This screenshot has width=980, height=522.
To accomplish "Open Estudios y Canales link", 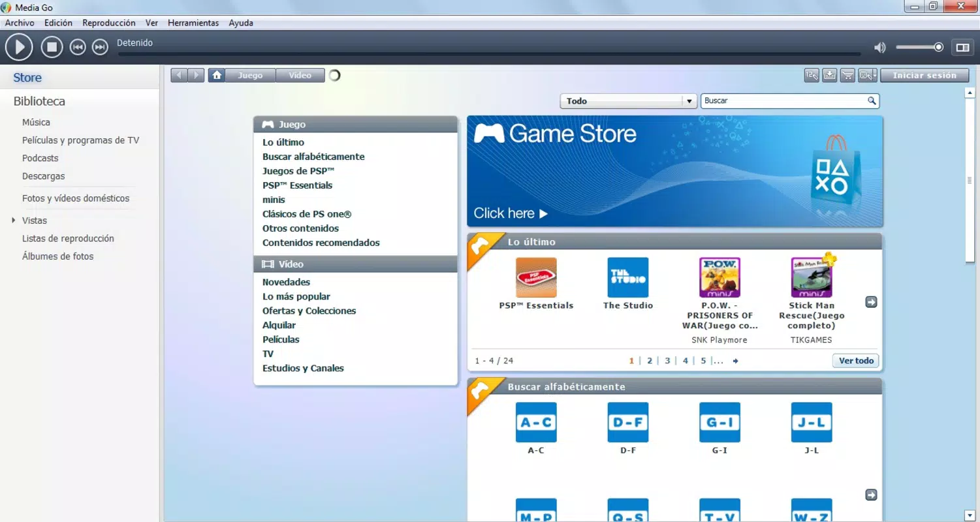I will tap(303, 369).
